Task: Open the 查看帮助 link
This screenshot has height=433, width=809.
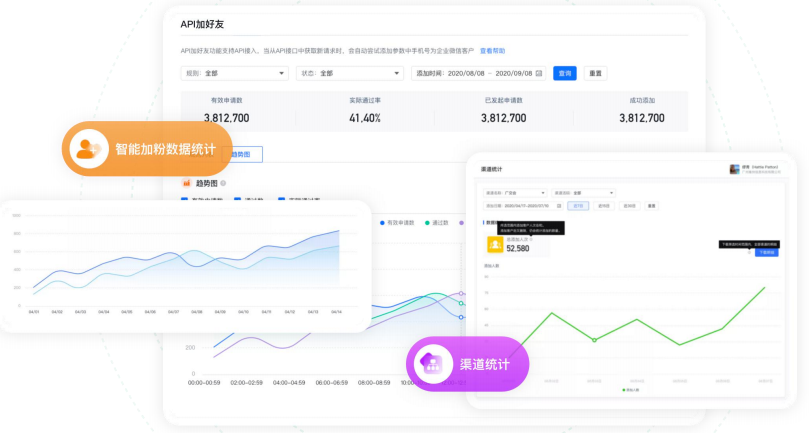Action: [492, 50]
